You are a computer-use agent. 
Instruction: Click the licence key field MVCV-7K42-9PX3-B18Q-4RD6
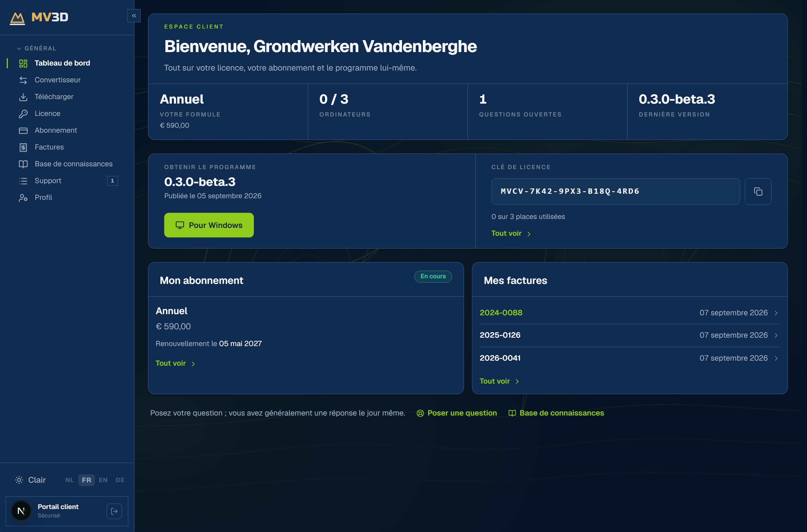coord(616,191)
